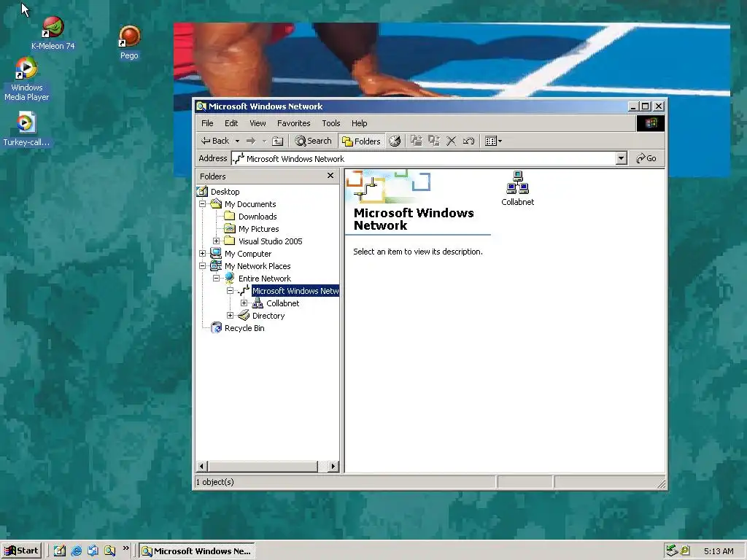Open the Views toolbar button
This screenshot has width=747, height=560.
493,141
